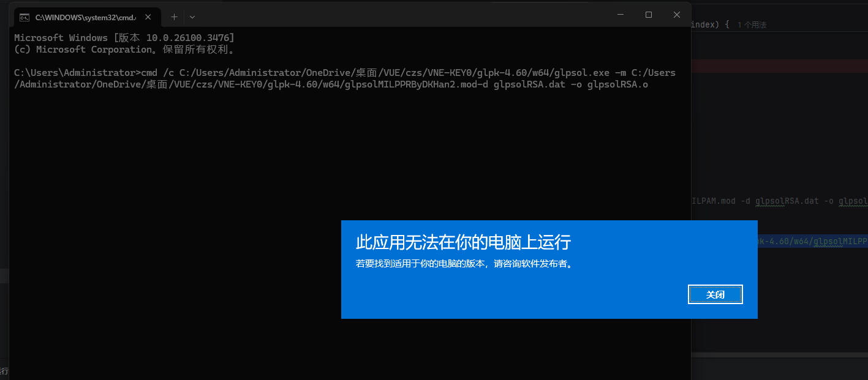This screenshot has height=380, width=868.
Task: Select the cmd.exe terminal tab
Action: 87,17
